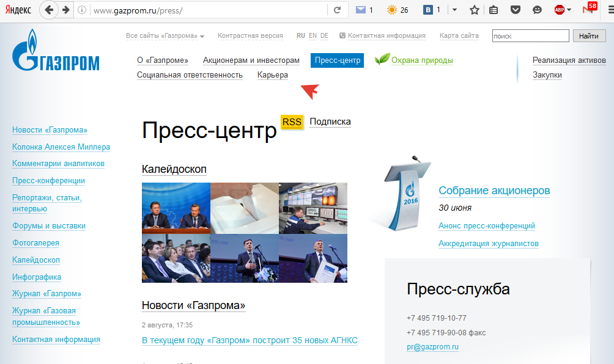Open thumbnail of seated audience members
Viewport: 614px width, 364px height.
click(x=176, y=258)
